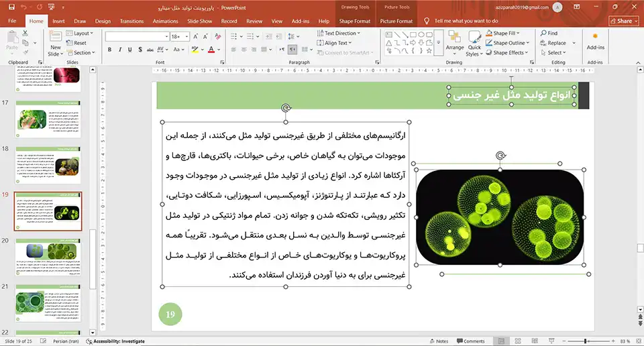644x346 pixels.
Task: Switch to Reading View from status bar
Action: pos(535,341)
